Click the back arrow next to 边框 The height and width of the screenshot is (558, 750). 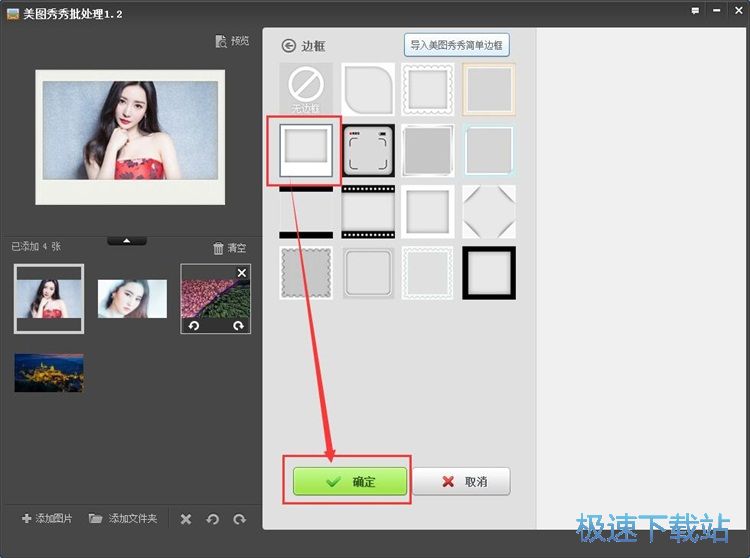click(x=288, y=46)
